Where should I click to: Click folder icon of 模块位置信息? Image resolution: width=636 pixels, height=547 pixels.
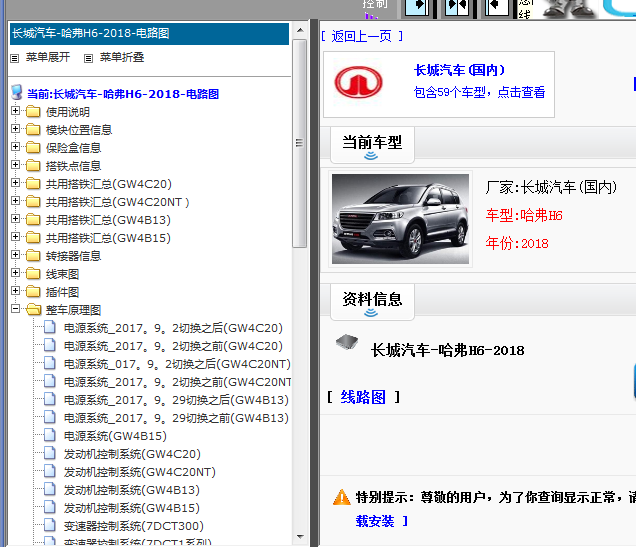[x=33, y=129]
